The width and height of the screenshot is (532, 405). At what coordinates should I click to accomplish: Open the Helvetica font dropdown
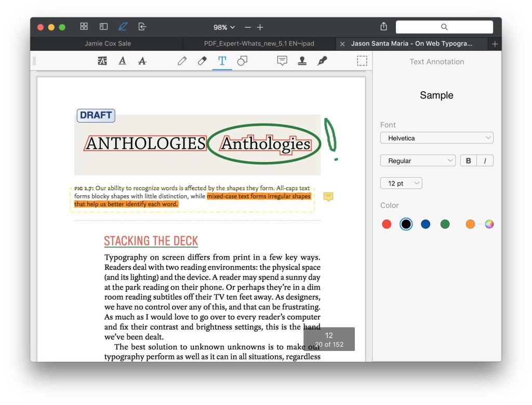pos(436,138)
